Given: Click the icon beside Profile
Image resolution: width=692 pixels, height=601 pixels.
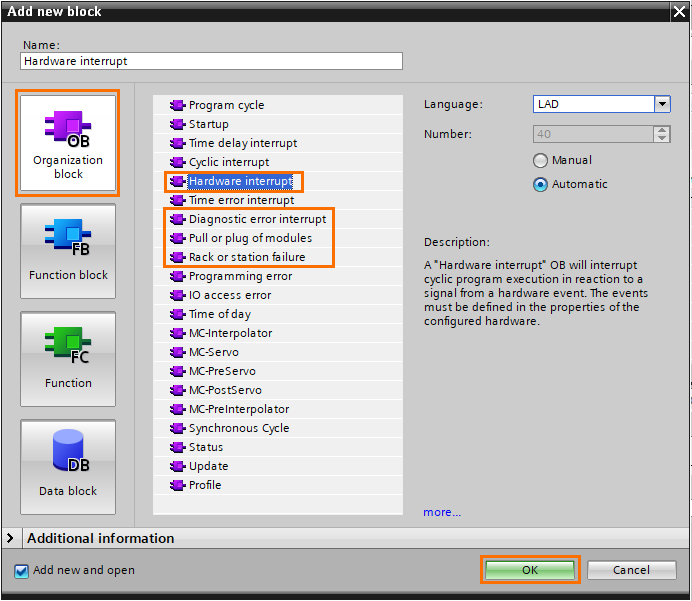Looking at the screenshot, I should pyautogui.click(x=177, y=485).
